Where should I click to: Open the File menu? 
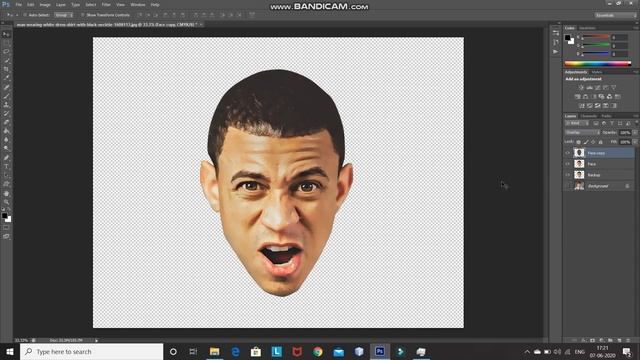point(19,5)
